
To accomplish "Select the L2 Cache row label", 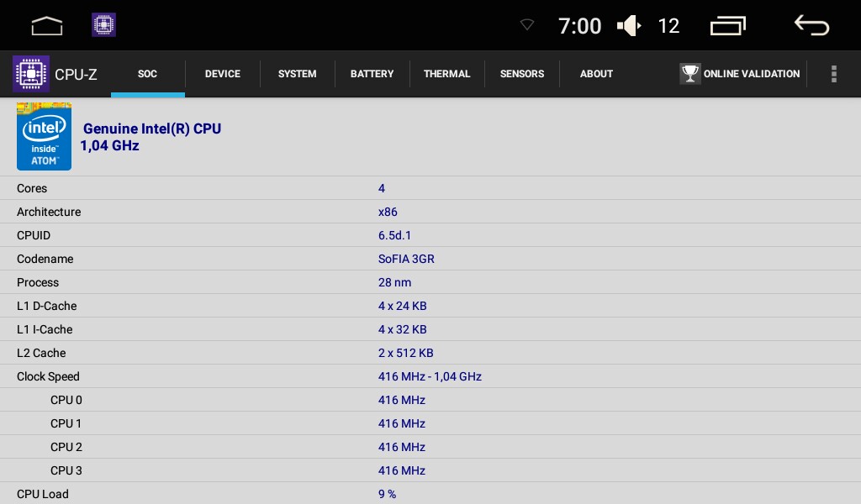I will [41, 354].
